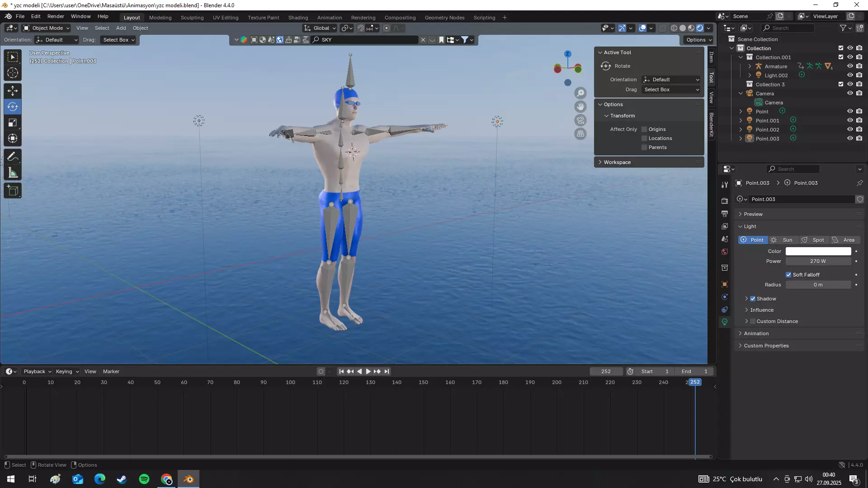The image size is (868, 488).
Task: Enable Affect Only Parents checkbox
Action: (x=644, y=147)
